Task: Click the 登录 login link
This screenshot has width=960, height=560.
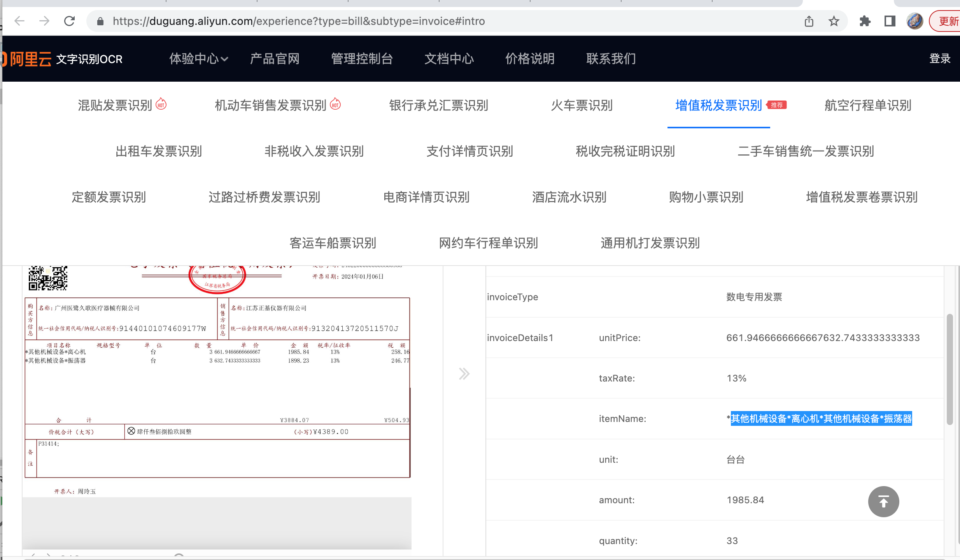Action: [940, 59]
